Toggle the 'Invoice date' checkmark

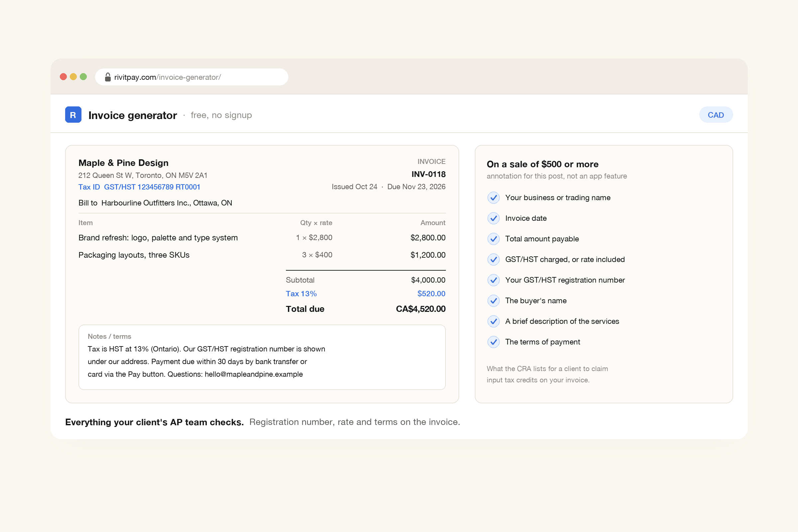tap(494, 218)
